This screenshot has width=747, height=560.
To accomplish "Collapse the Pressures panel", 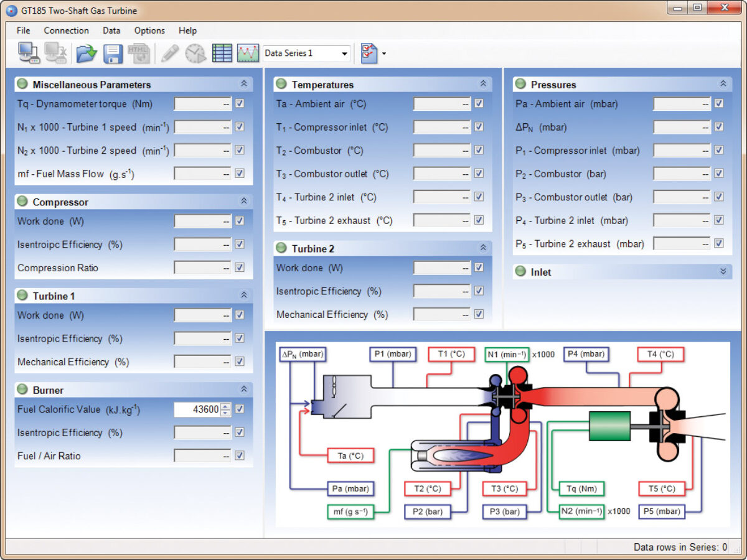I will 723,83.
